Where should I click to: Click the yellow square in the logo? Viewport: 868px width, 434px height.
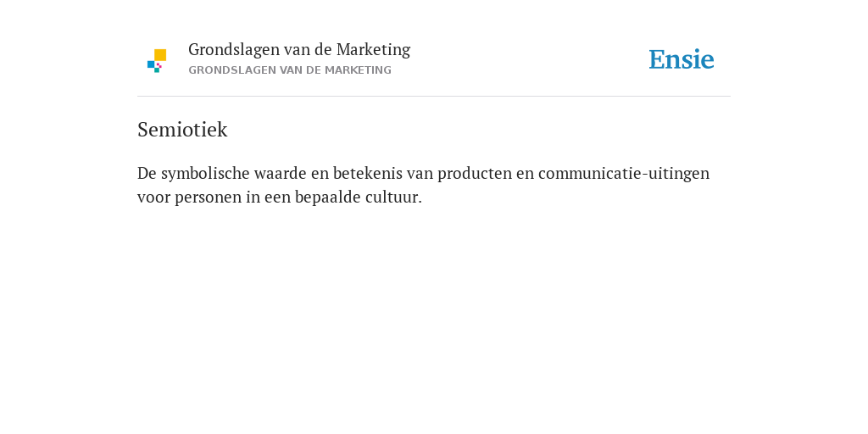(x=160, y=55)
